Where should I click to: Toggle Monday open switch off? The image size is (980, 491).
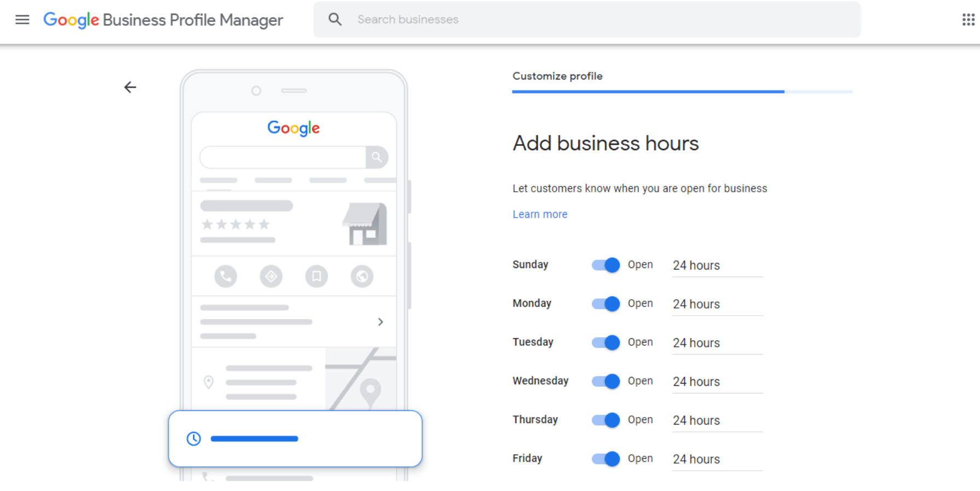606,304
